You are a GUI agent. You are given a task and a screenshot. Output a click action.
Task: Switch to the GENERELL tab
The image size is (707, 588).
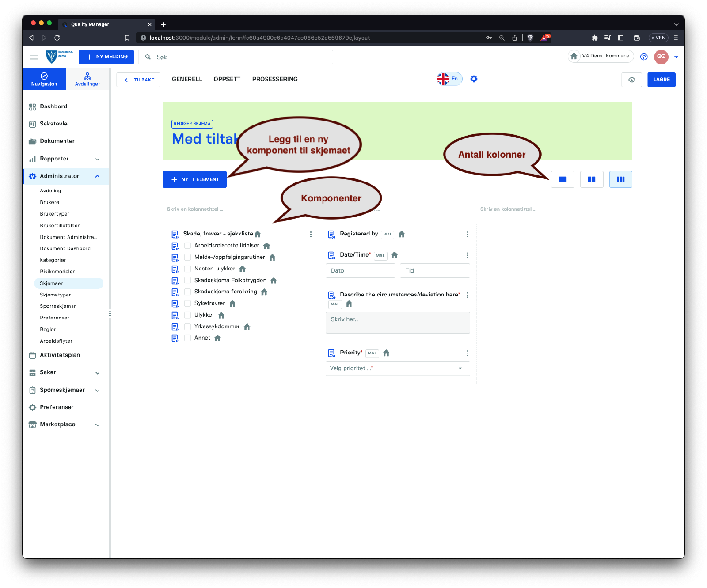(x=186, y=79)
